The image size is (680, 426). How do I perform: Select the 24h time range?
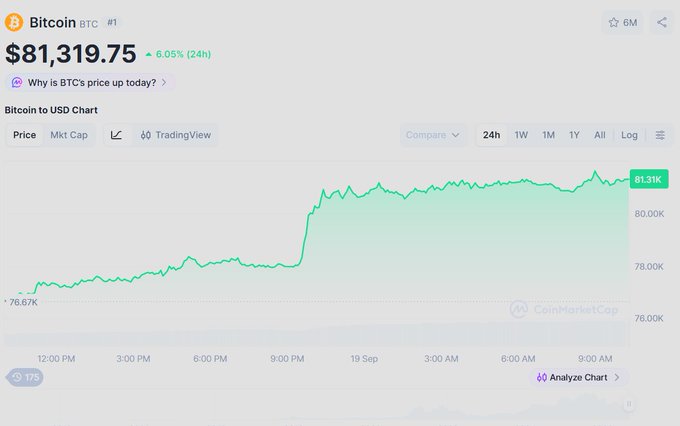[x=491, y=135]
